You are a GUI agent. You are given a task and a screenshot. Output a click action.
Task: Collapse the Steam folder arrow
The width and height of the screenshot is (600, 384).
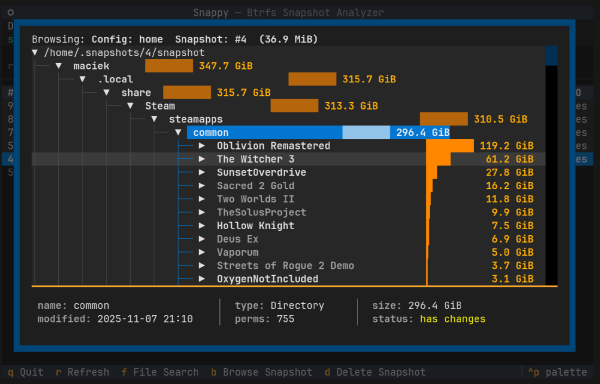coord(130,106)
